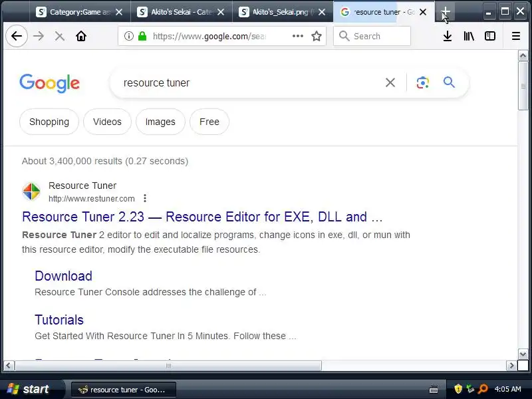Click the Resource Tuner site favicon
The width and height of the screenshot is (532, 399).
[x=31, y=192]
